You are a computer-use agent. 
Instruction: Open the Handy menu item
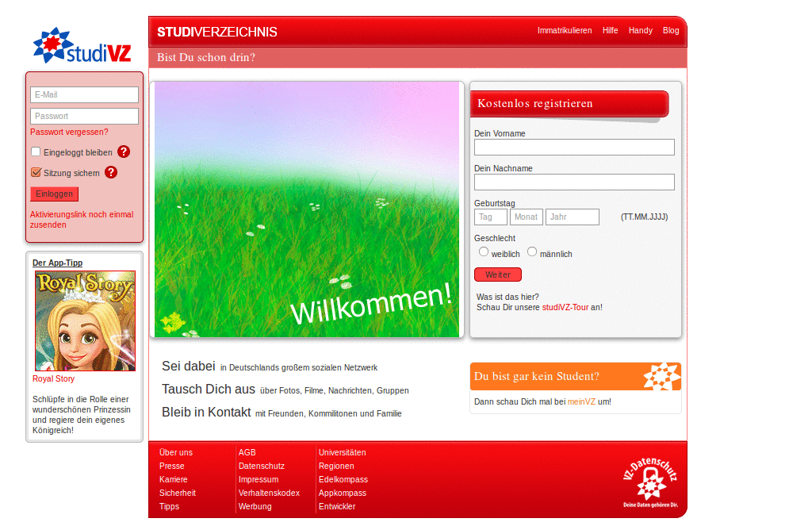(640, 31)
